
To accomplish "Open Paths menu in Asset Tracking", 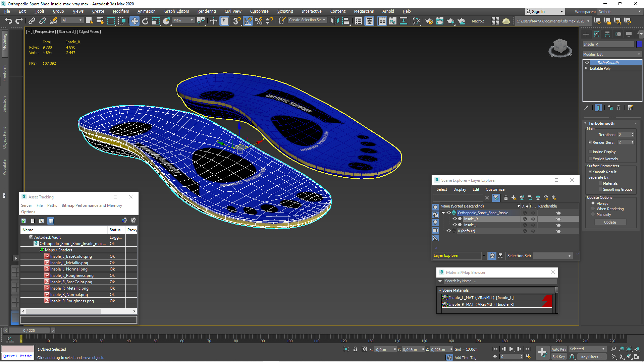I will pos(52,205).
